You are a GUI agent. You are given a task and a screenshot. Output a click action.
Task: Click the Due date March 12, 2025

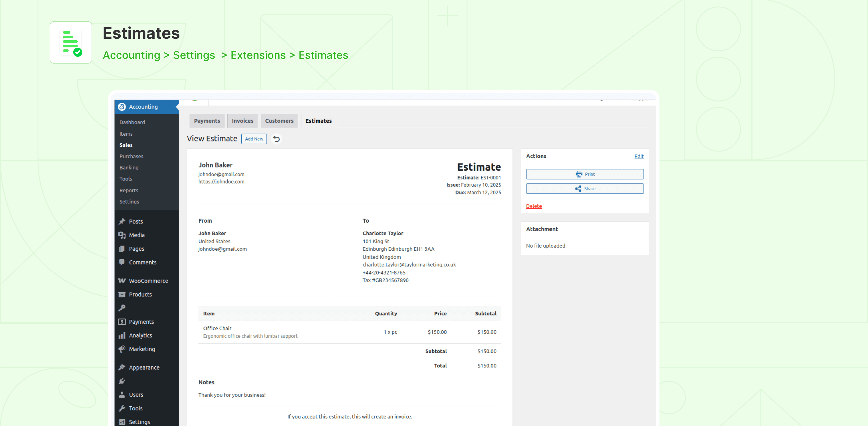484,192
